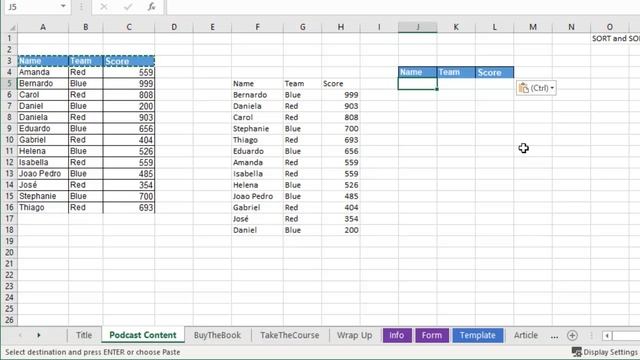Screen dimensions: 640x360
Task: Click Eduardo in column F
Action: point(257,151)
